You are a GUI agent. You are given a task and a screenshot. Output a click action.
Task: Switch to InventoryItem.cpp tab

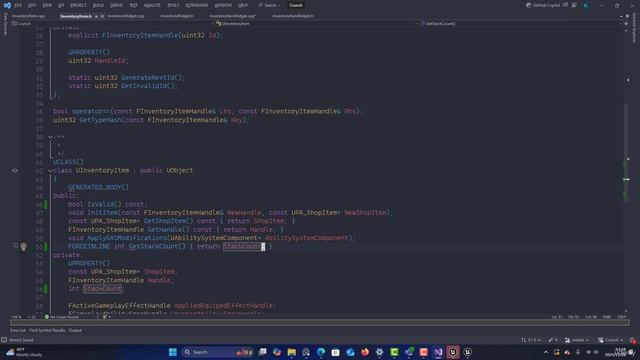pos(28,16)
